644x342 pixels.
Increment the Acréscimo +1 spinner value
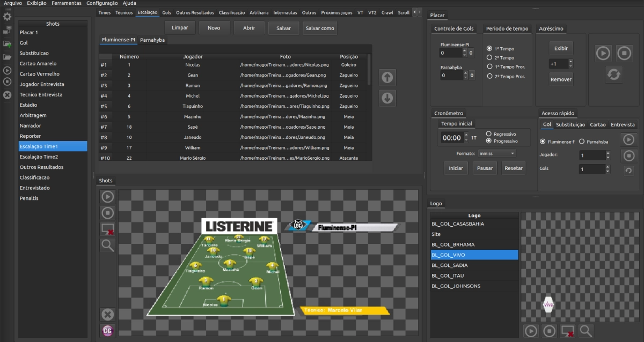pos(569,62)
